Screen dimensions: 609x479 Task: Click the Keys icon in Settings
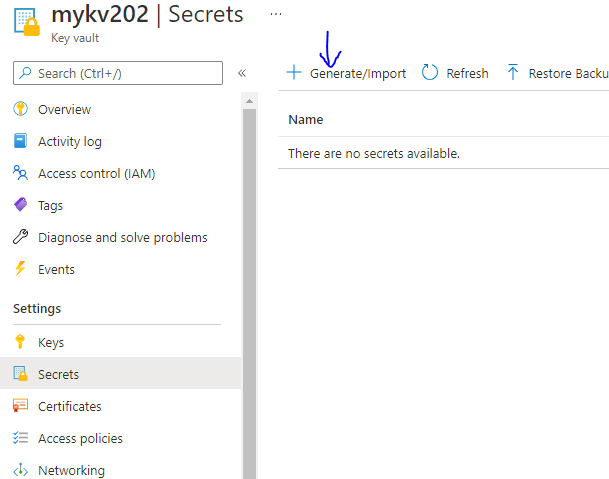click(x=20, y=342)
